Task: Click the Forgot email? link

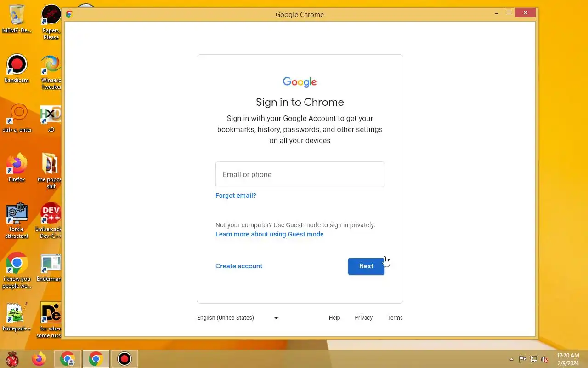Action: tap(236, 195)
